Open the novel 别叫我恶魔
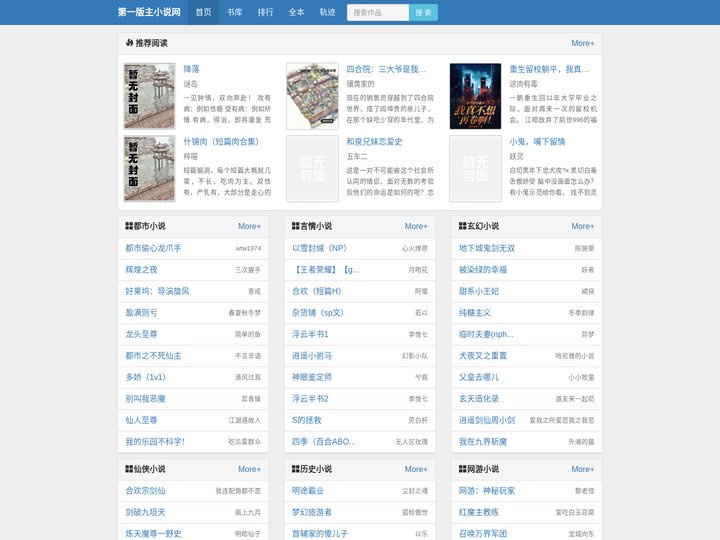 [x=146, y=399]
